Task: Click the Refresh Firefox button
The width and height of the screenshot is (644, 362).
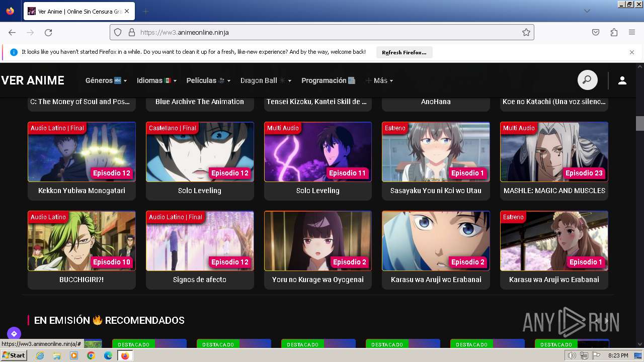Action: click(404, 52)
